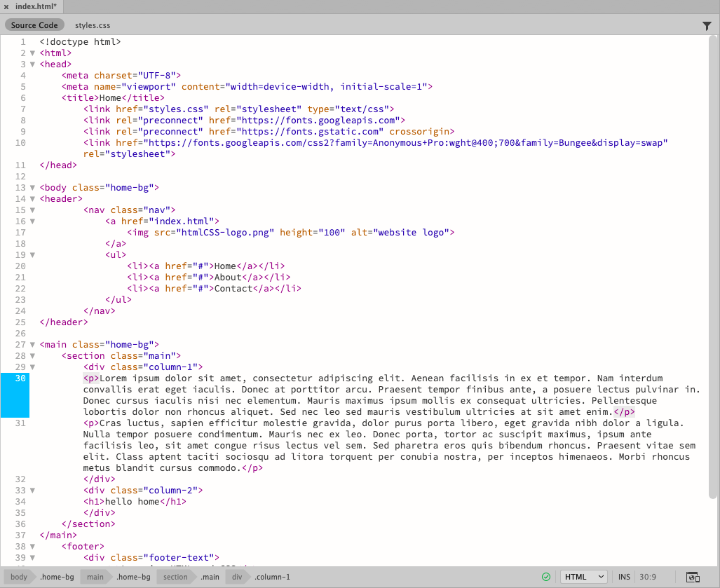Fold the ul list on line 19
Viewport: 720px width, 588px height.
tap(32, 255)
